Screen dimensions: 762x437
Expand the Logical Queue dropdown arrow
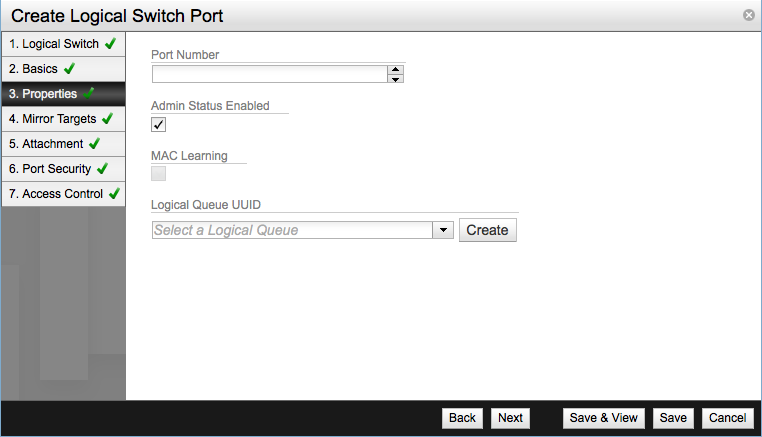pos(444,230)
